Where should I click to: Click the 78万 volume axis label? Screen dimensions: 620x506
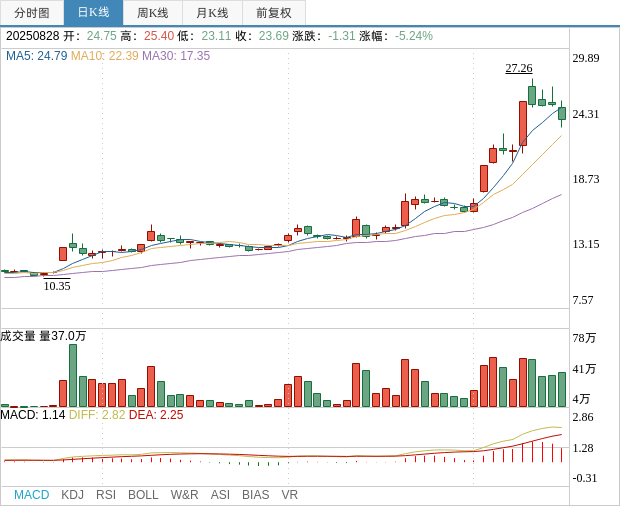(x=584, y=338)
